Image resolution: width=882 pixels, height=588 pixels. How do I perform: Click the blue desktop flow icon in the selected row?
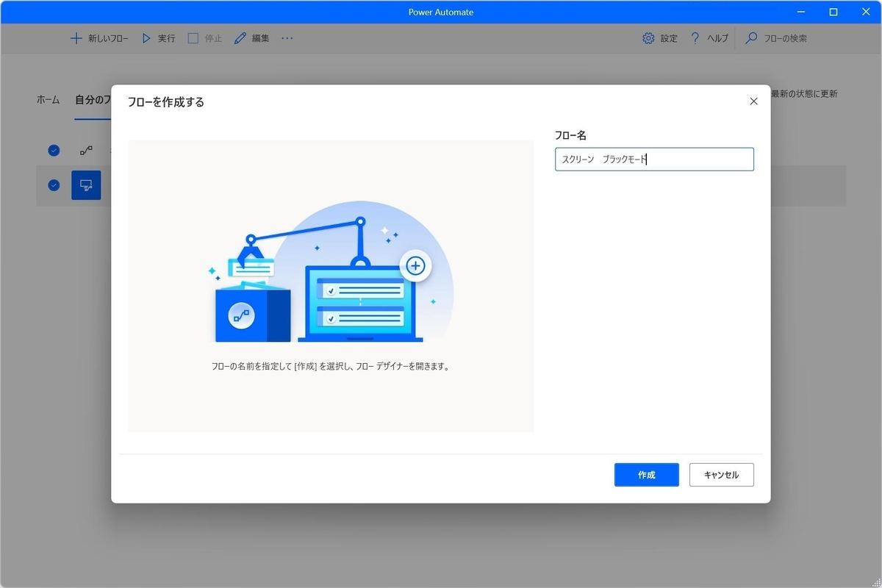(x=86, y=185)
